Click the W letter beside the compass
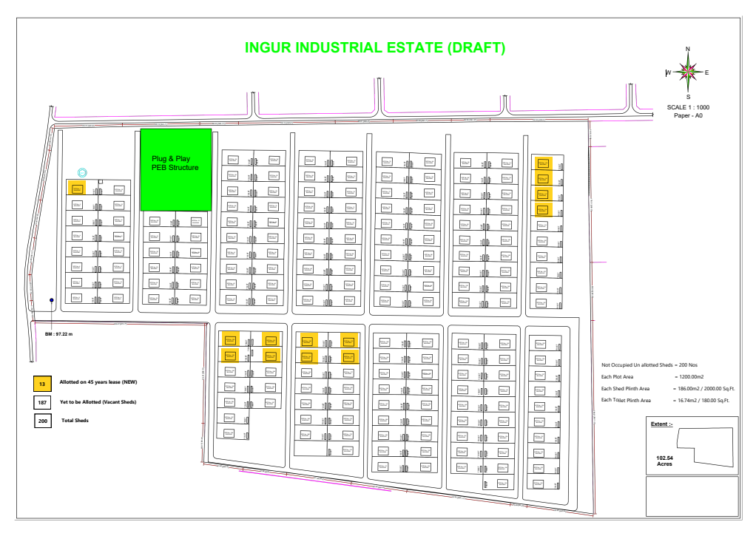Screen dimensions: 756x536 [668, 72]
